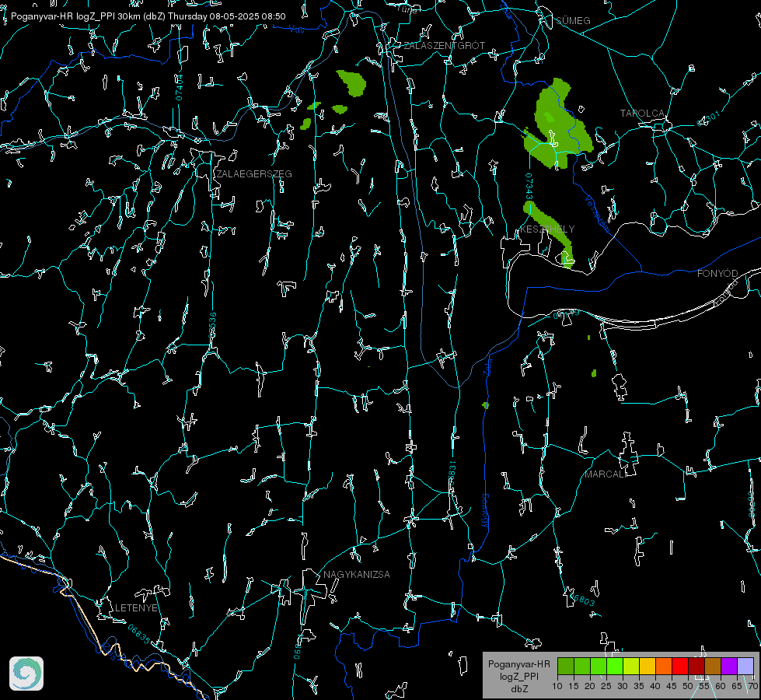Select the NAGYKANIZSA city label
The width and height of the screenshot is (761, 700).
click(357, 575)
